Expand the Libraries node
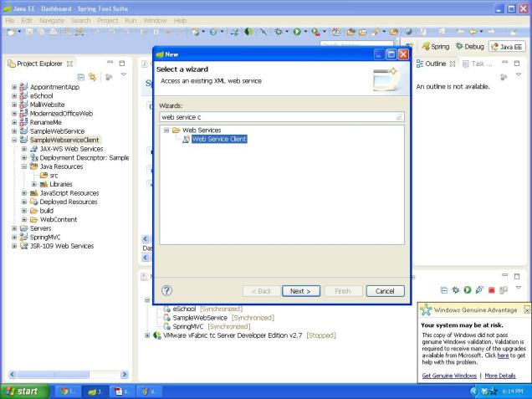Viewport: 532px width, 399px height. point(34,184)
